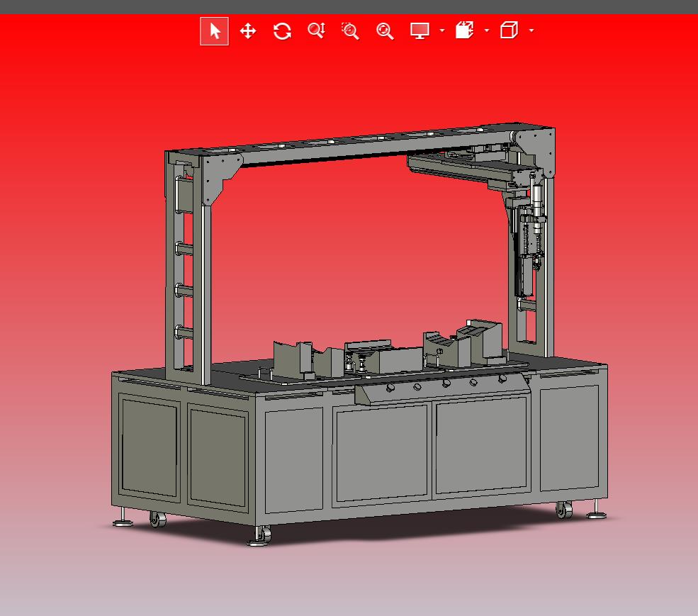Use the Zoom to area tool
The height and width of the screenshot is (616, 698).
pos(350,31)
